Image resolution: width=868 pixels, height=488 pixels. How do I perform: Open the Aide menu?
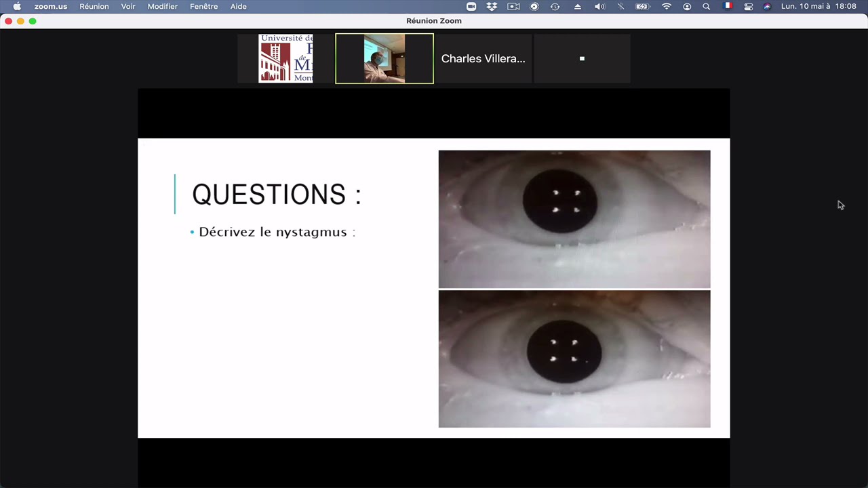[x=238, y=6]
